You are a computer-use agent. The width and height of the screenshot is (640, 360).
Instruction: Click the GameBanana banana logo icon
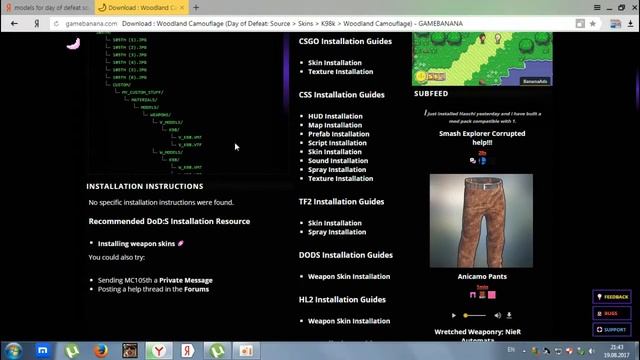[73, 43]
